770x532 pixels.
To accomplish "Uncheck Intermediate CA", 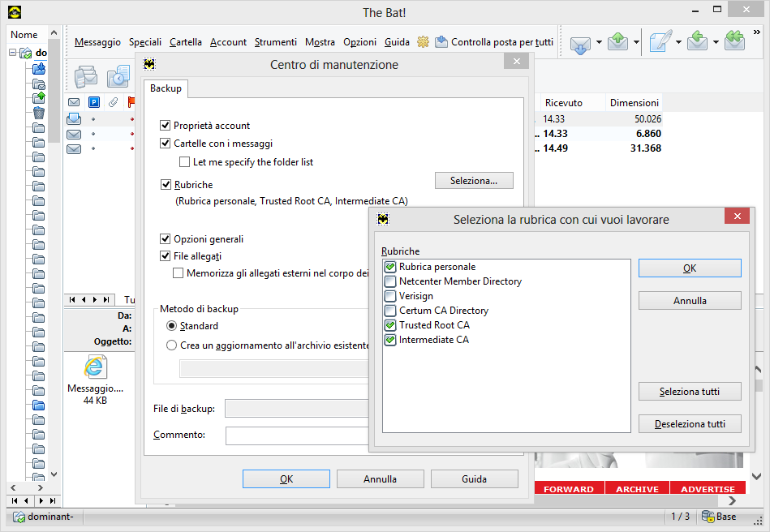I will point(390,340).
